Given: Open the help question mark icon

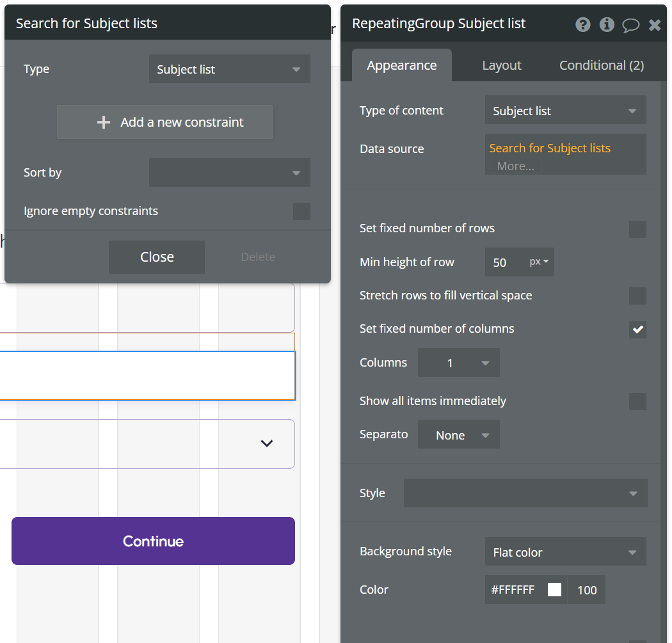Looking at the screenshot, I should (582, 25).
